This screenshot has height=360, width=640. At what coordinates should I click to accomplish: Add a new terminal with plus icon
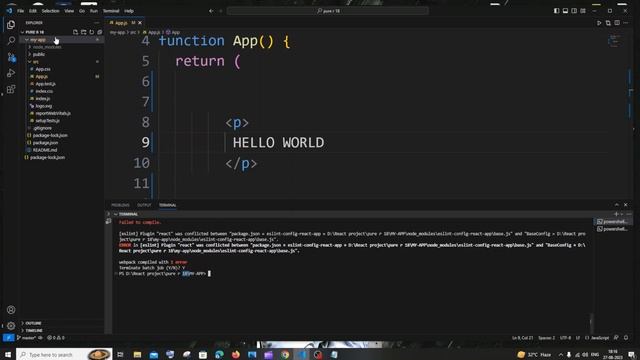point(616,214)
